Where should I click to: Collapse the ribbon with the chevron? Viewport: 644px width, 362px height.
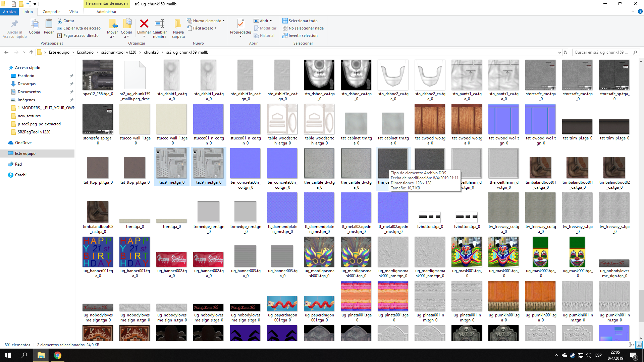pyautogui.click(x=633, y=11)
